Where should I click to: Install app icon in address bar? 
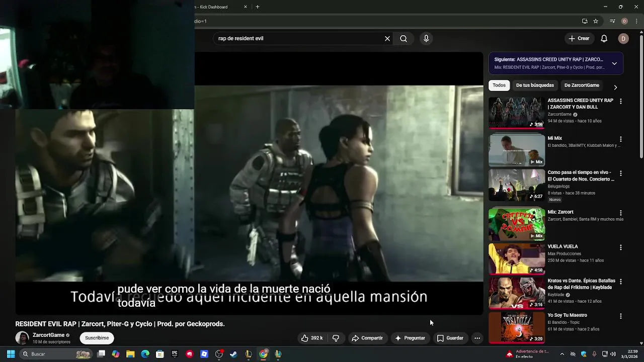(585, 21)
